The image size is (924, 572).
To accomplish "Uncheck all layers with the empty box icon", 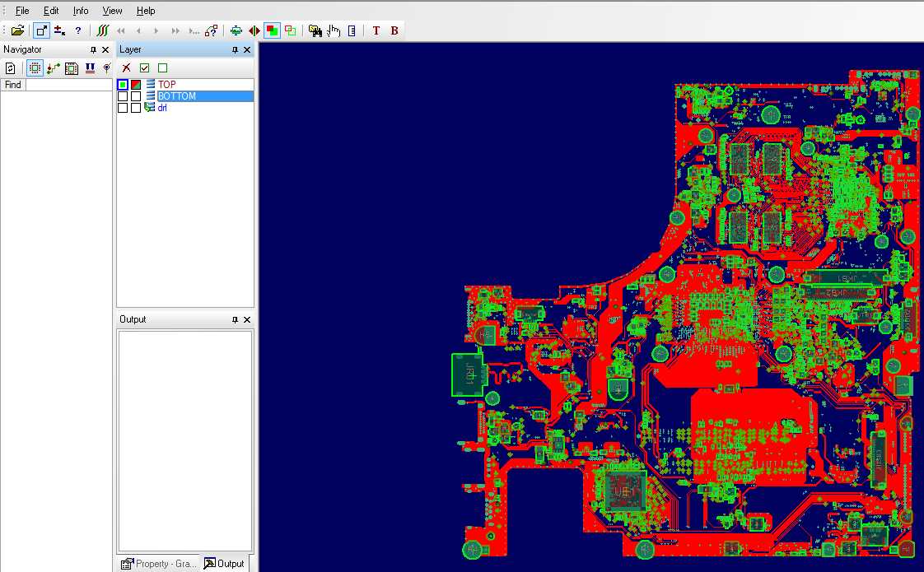I will click(162, 67).
